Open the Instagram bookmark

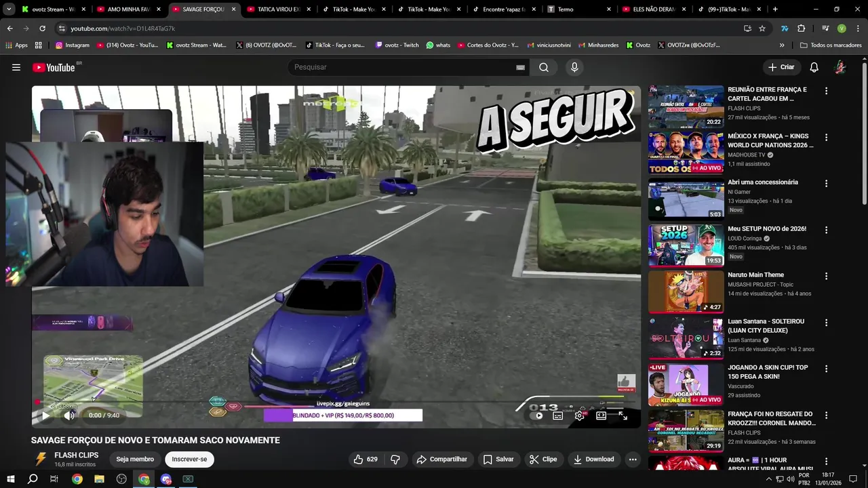[73, 45]
